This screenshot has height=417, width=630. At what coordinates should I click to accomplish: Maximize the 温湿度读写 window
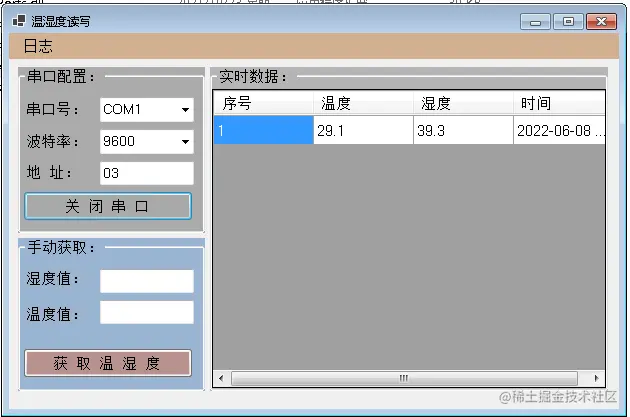click(x=568, y=22)
